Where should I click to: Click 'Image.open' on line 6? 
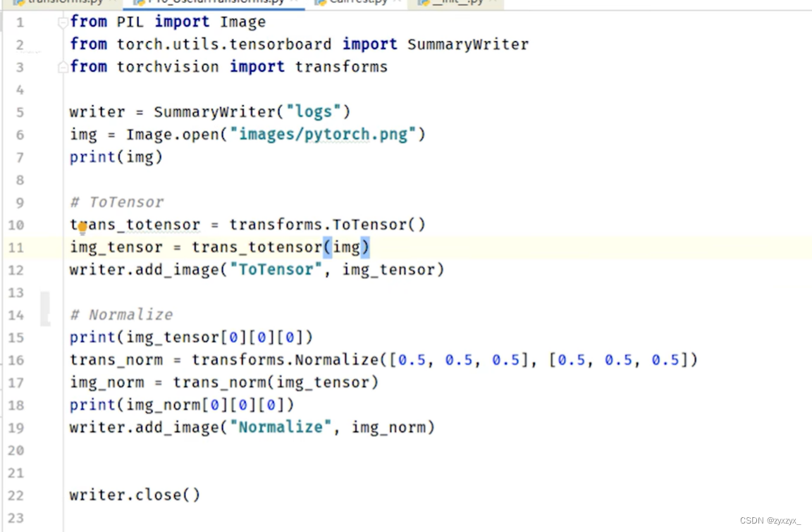[173, 135]
